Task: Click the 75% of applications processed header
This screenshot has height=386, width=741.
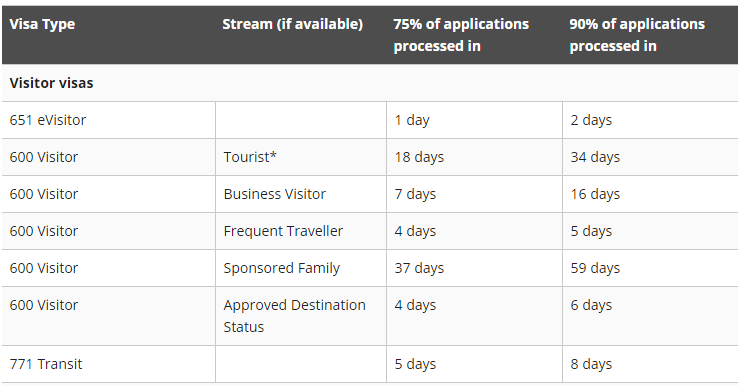Action: coord(461,35)
